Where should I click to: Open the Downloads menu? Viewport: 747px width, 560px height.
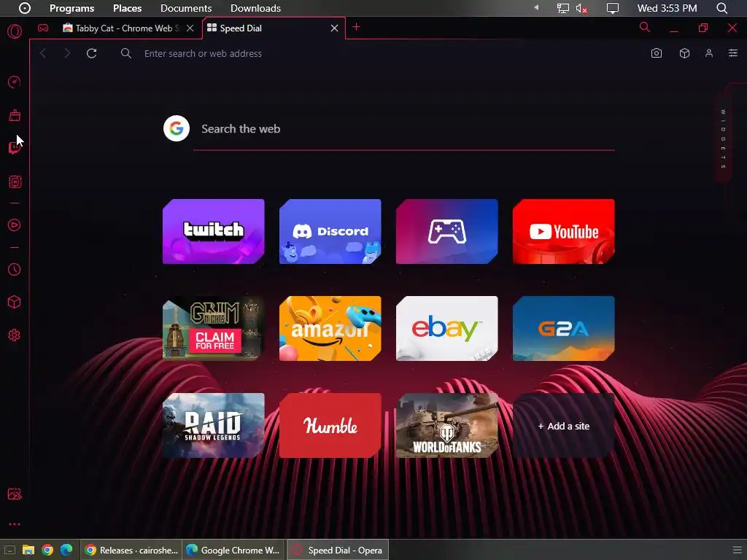(256, 8)
